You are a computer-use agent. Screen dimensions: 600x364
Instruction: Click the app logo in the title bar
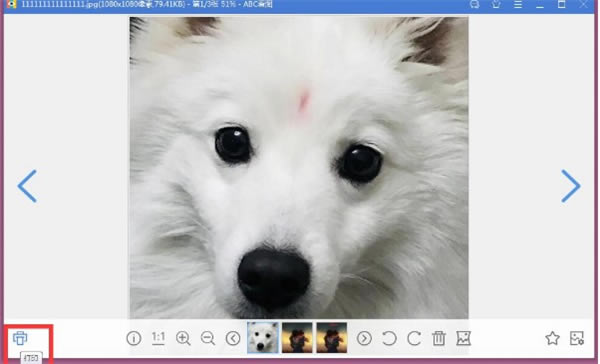[12, 5]
